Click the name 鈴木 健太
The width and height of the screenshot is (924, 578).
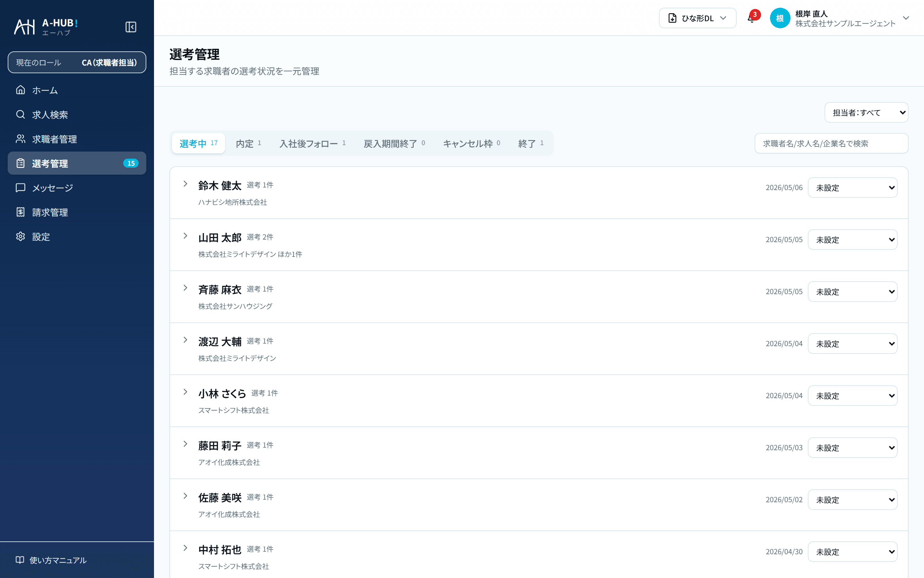[x=220, y=185]
